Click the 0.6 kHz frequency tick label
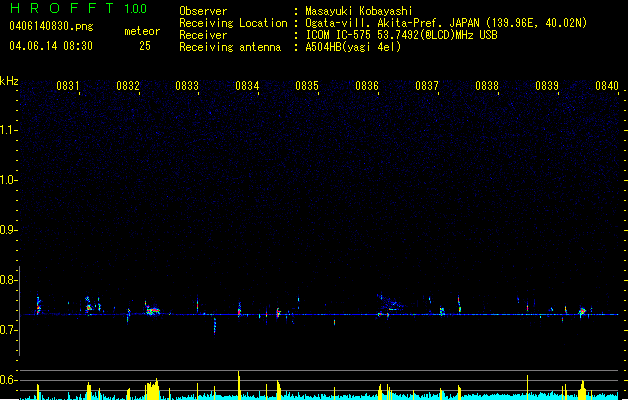This screenshot has width=629, height=400. tap(8, 380)
